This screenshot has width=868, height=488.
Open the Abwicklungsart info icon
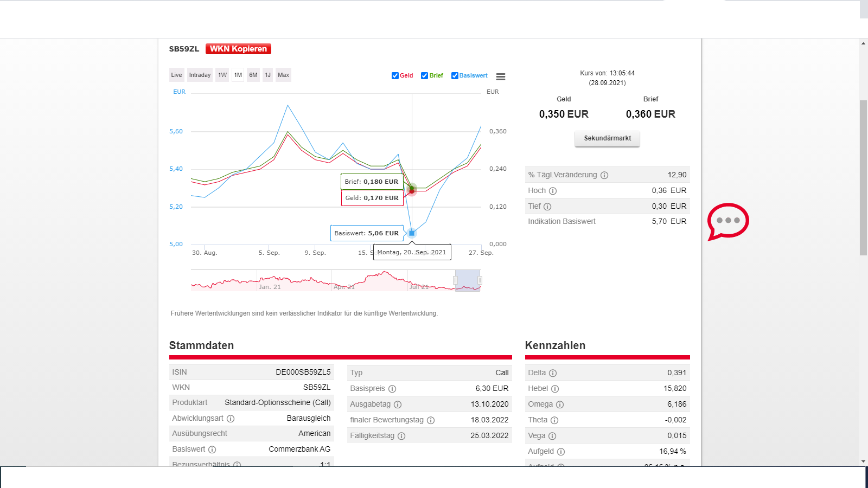pos(231,418)
